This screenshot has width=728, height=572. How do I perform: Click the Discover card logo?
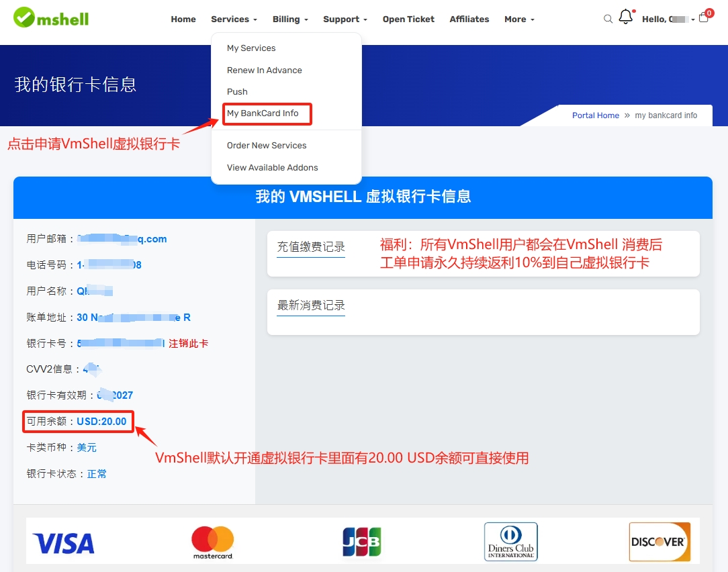[659, 541]
